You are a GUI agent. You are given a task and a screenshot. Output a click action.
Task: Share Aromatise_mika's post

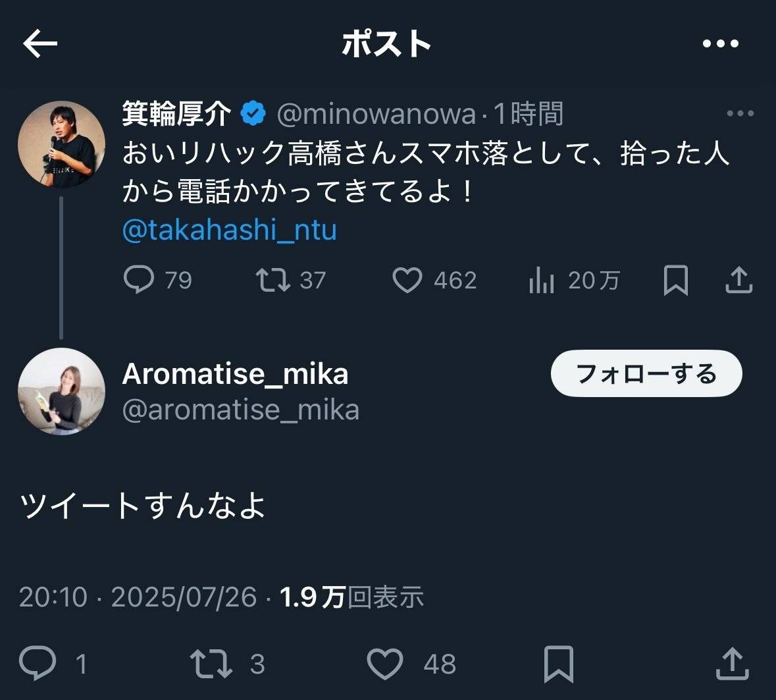coord(732,664)
